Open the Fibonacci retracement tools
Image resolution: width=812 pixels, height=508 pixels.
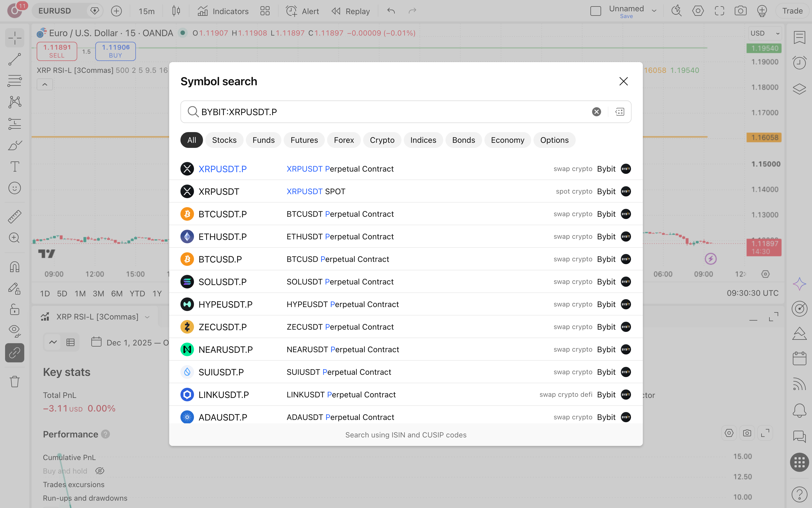14,81
